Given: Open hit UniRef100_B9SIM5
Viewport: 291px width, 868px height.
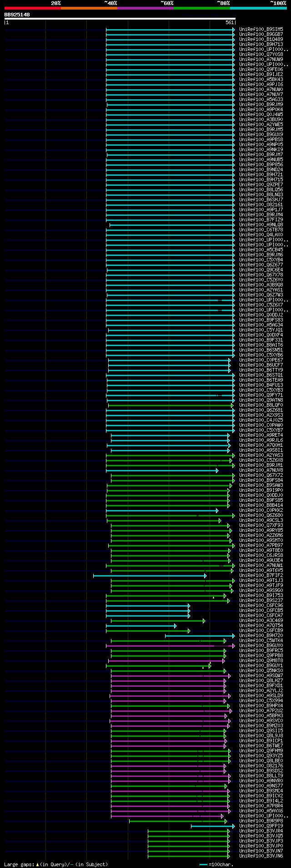Looking at the screenshot, I should [x=261, y=29].
